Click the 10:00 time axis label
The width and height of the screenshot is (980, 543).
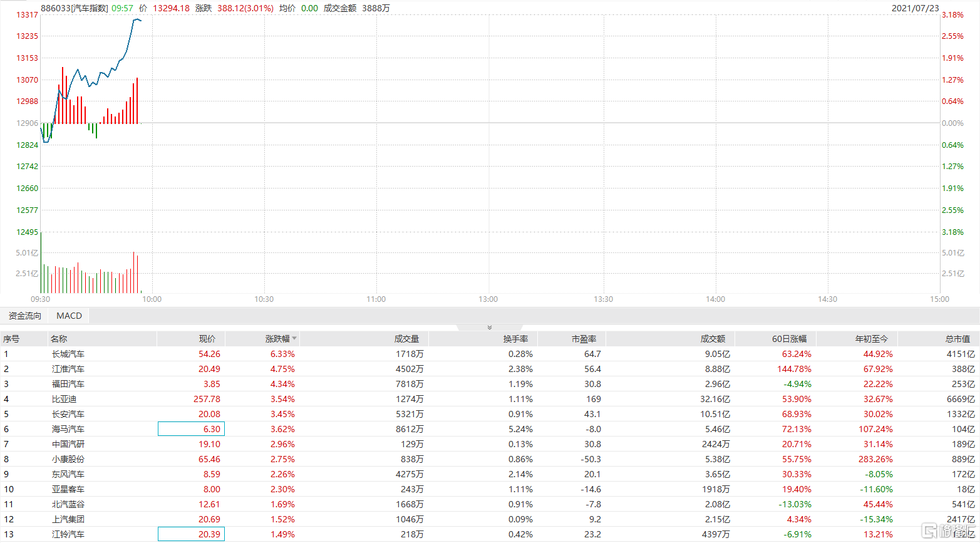pos(152,299)
